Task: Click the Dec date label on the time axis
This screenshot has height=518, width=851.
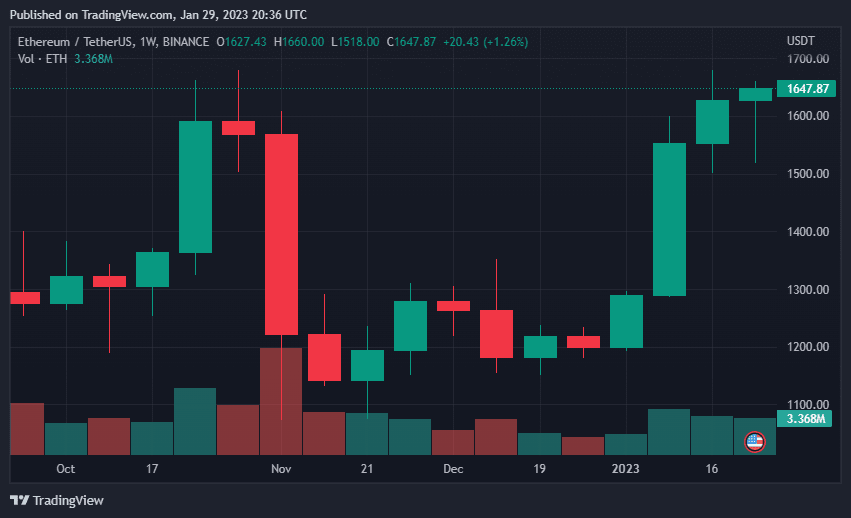Action: [x=453, y=469]
